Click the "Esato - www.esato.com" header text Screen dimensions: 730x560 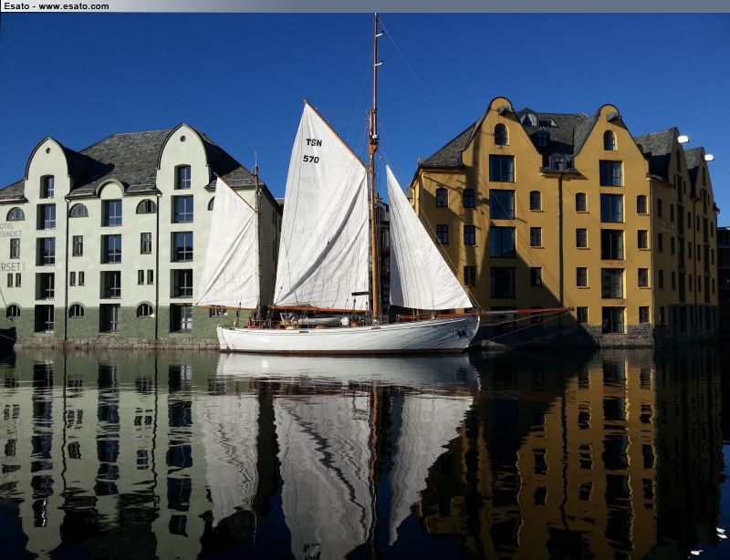coord(57,6)
